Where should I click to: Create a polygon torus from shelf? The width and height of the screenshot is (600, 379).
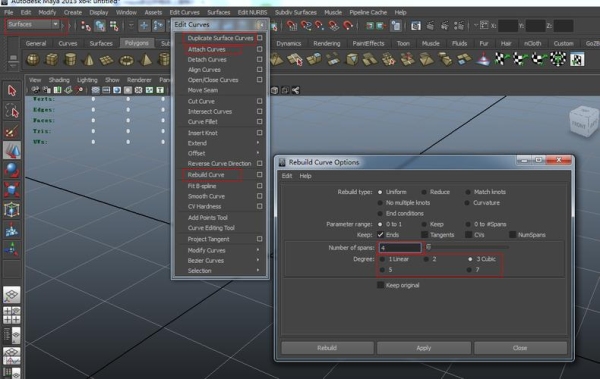point(126,60)
